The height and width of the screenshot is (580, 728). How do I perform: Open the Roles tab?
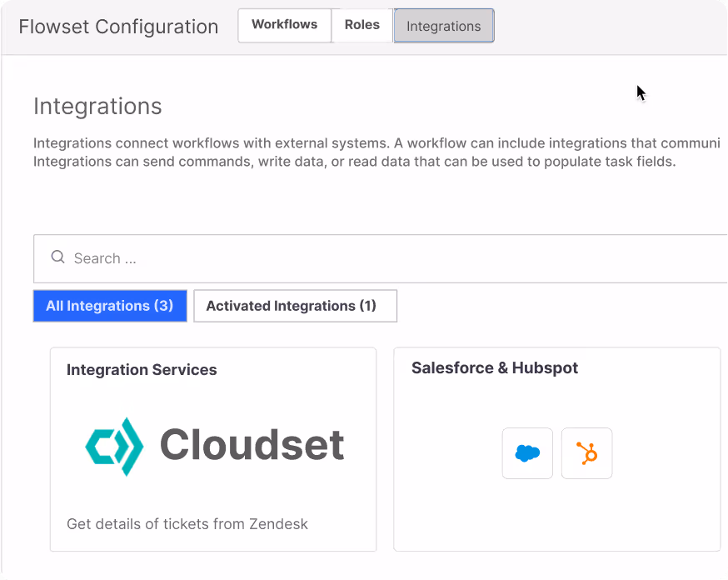click(362, 25)
